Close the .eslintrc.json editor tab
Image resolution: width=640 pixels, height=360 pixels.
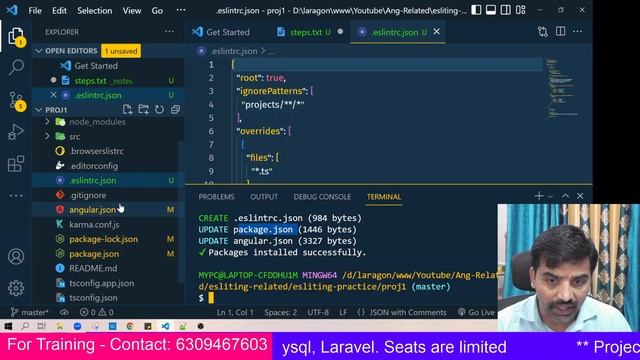[436, 31]
